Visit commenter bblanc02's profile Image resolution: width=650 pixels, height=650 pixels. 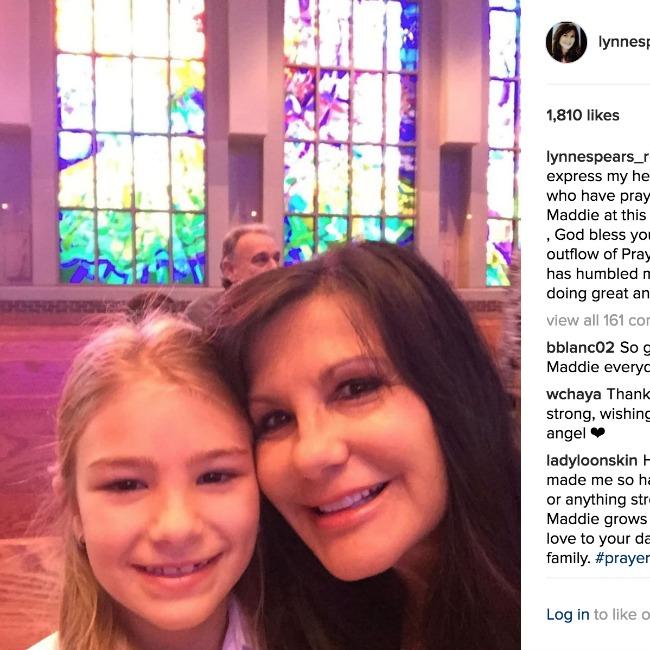580,347
